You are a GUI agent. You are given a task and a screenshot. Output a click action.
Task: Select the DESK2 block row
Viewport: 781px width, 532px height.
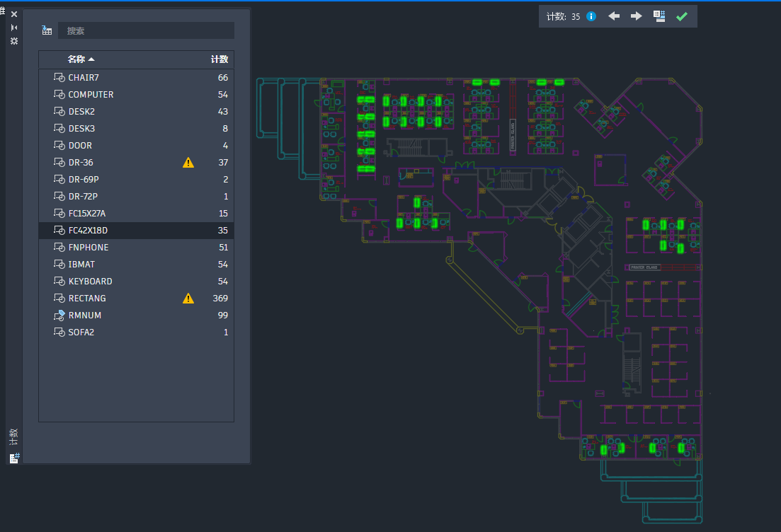pos(136,112)
